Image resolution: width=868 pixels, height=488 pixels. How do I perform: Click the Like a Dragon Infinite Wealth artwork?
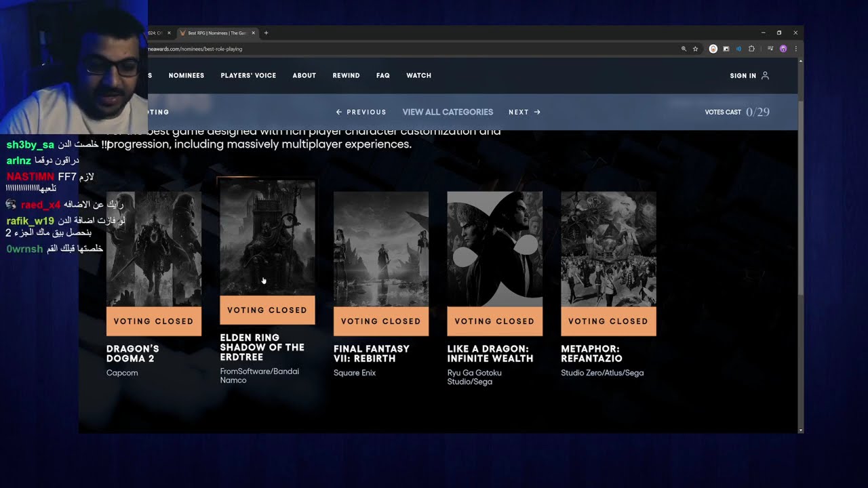495,249
